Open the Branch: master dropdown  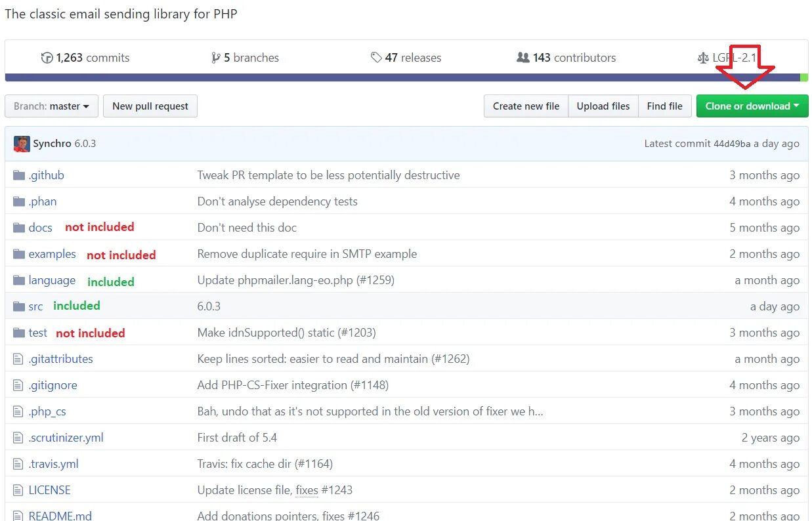51,106
